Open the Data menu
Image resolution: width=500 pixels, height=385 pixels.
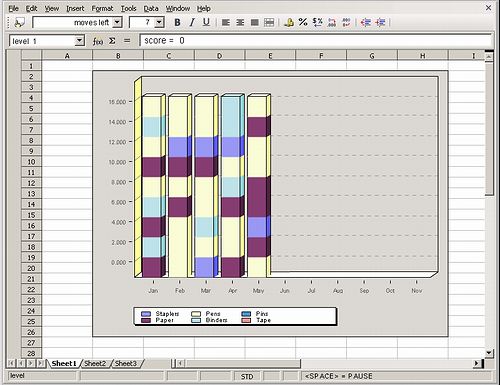click(151, 8)
